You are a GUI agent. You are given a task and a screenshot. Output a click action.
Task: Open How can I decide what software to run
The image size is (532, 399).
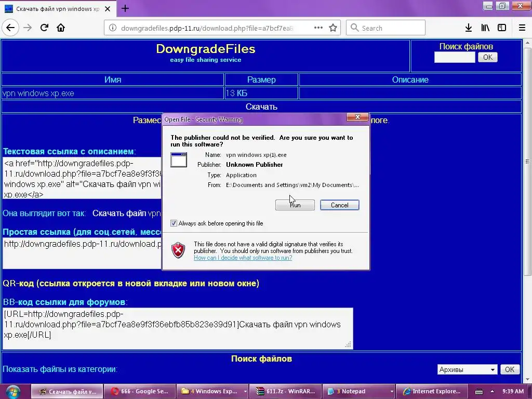coord(243,258)
